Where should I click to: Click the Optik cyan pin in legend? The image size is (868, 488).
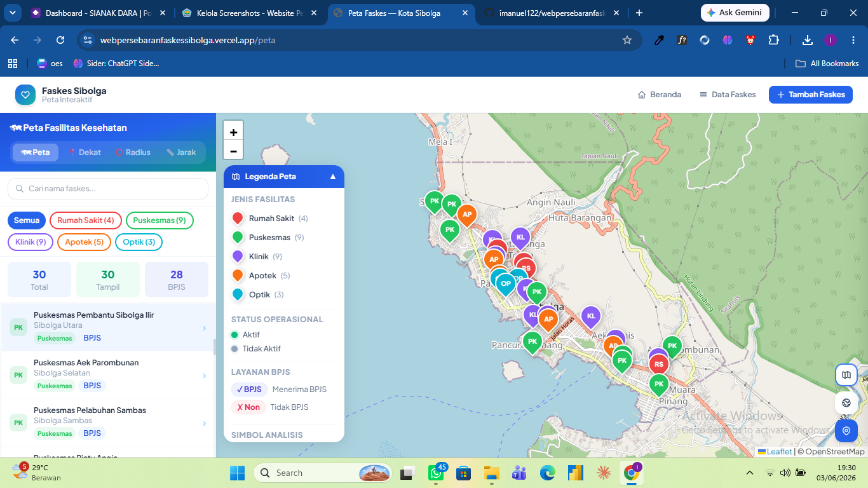click(x=238, y=295)
